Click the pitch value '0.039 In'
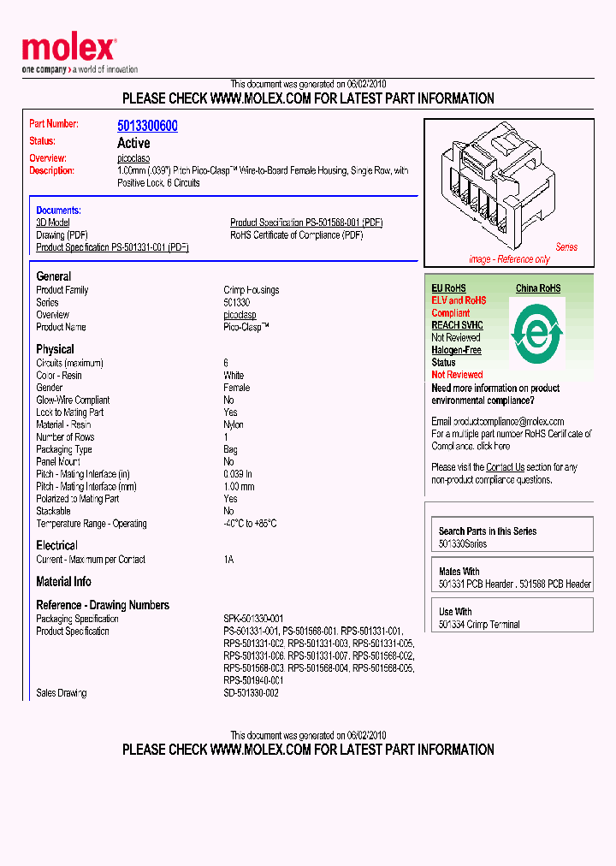 coord(238,474)
